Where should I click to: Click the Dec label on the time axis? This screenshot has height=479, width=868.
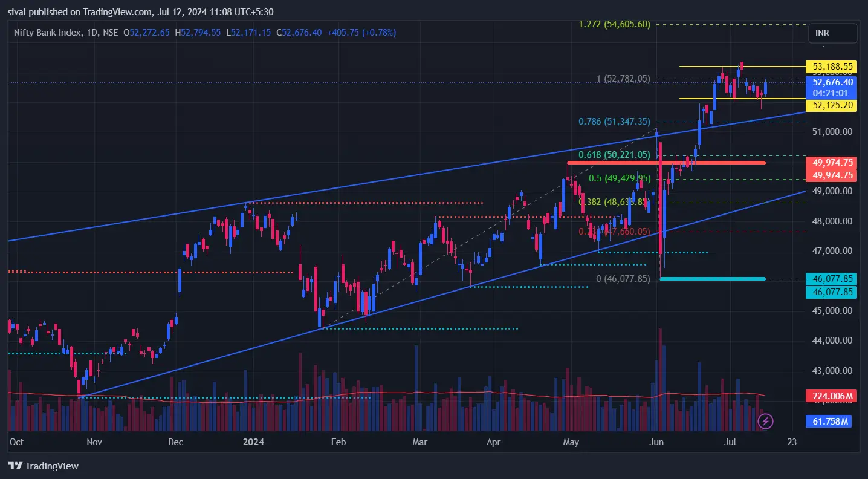point(176,442)
